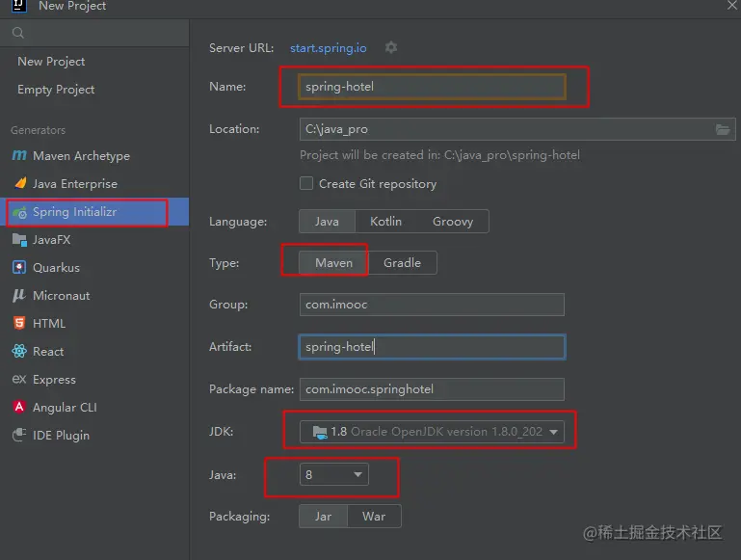Open the JDK dropdown arrow
Image resolution: width=741 pixels, height=560 pixels.
point(553,432)
